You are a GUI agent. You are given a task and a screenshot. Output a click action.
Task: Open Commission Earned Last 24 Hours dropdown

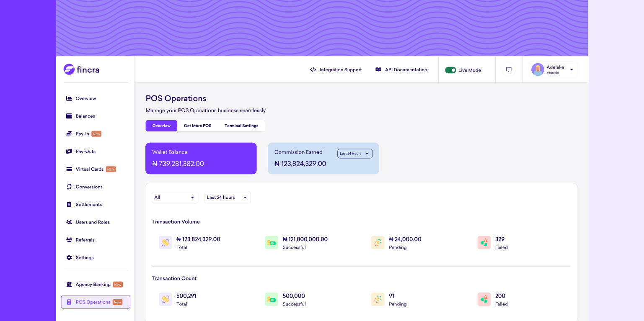(355, 154)
